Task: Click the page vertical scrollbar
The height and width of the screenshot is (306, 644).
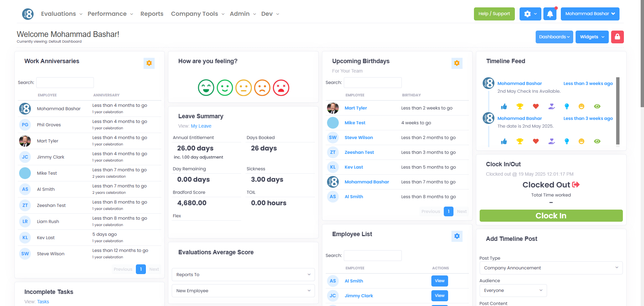Action: (642, 54)
